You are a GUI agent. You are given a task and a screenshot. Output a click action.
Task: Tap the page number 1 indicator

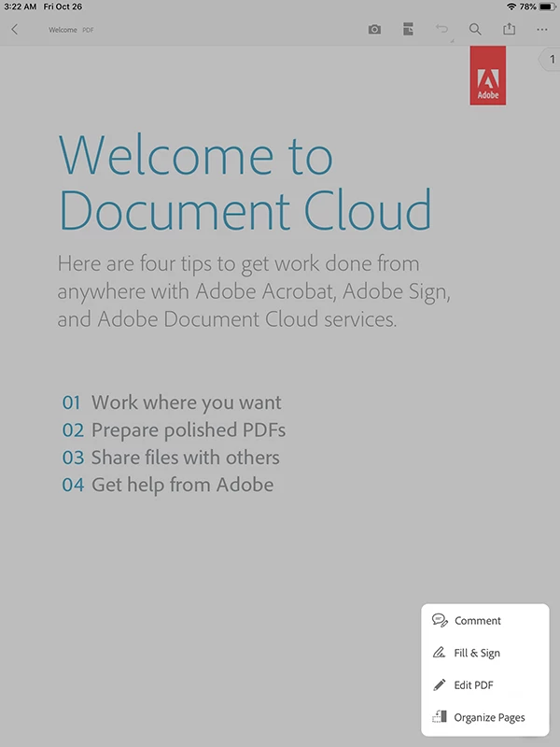(551, 60)
